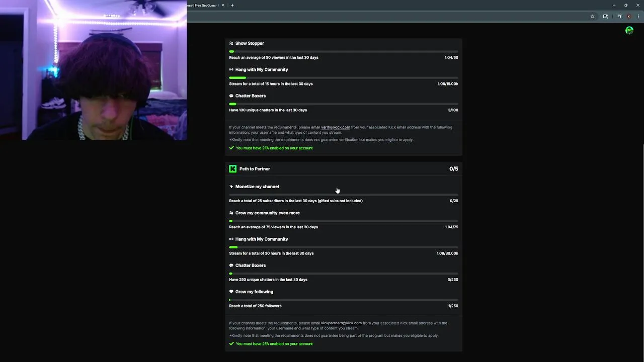Click the Show Stopper progress bar

344,51
